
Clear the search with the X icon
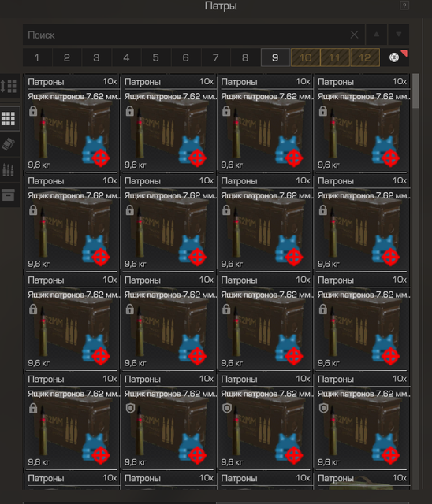coord(354,35)
